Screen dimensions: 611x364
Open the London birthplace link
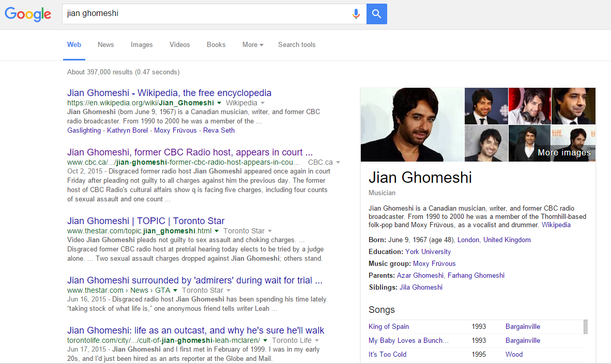[468, 240]
